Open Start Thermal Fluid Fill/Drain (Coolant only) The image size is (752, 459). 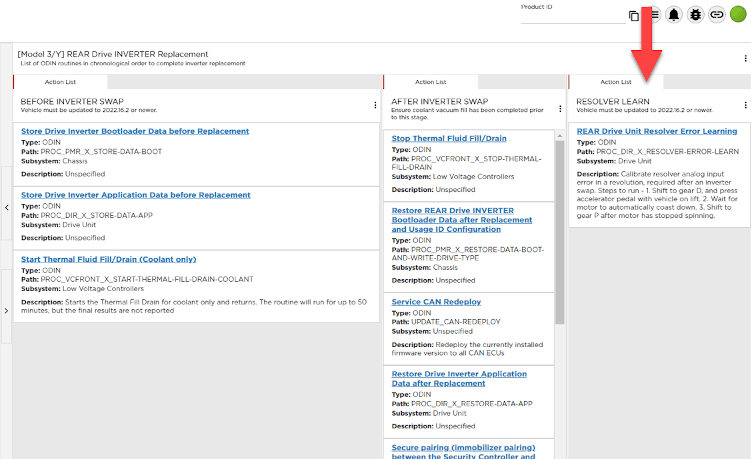108,259
